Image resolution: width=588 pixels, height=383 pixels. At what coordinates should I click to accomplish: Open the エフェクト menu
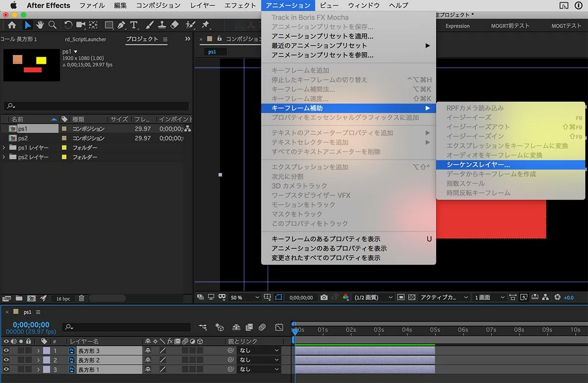pos(240,5)
